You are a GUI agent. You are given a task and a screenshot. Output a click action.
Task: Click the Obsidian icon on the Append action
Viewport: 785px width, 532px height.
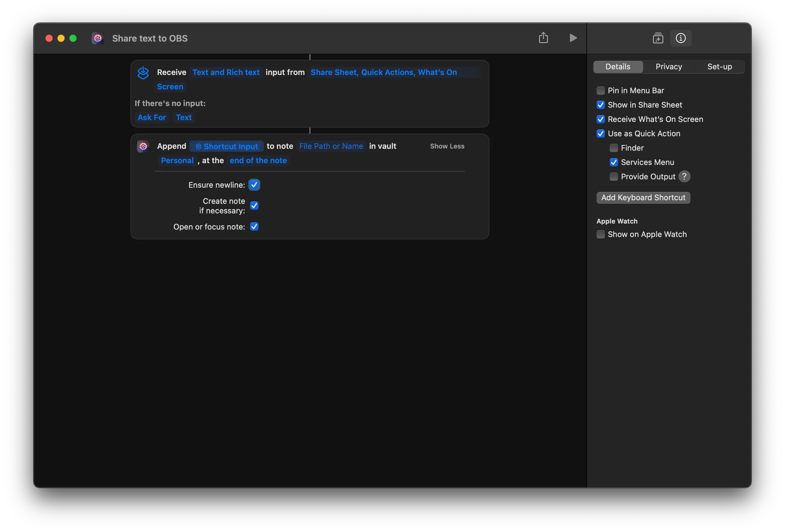click(143, 146)
